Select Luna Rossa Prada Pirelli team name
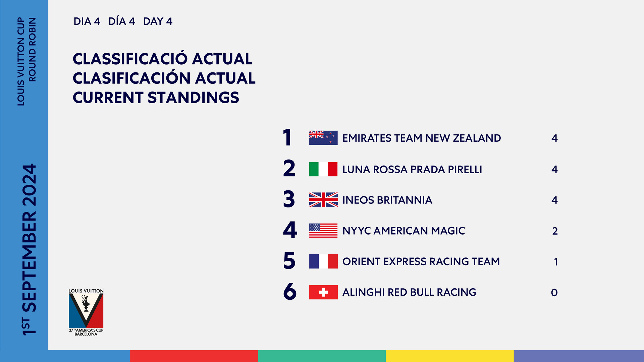The image size is (644, 362). [x=412, y=170]
